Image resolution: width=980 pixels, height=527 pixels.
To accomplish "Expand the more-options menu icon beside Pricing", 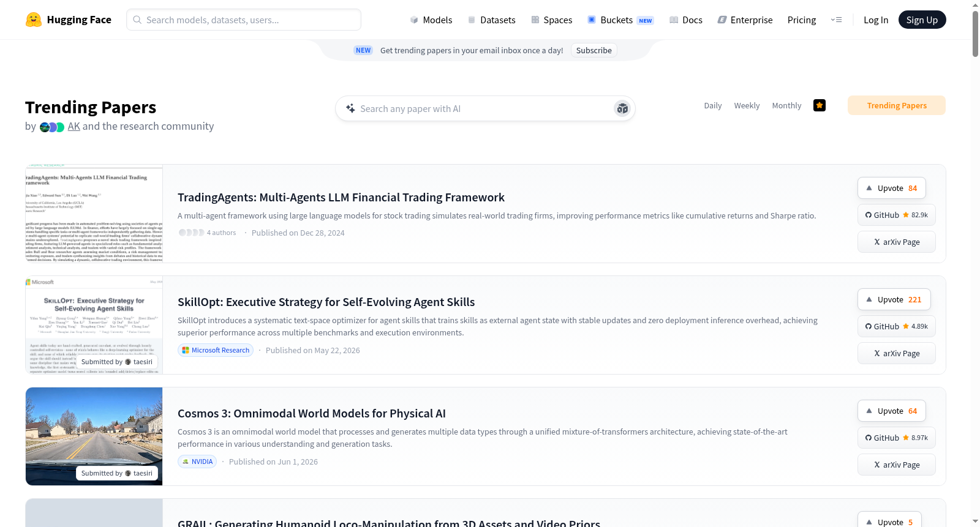I will click(836, 20).
